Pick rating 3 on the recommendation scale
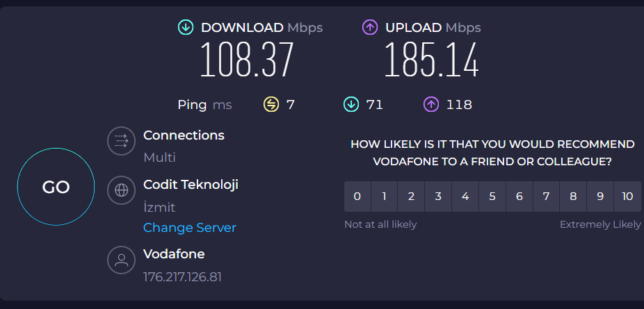This screenshot has width=644, height=309. (438, 197)
